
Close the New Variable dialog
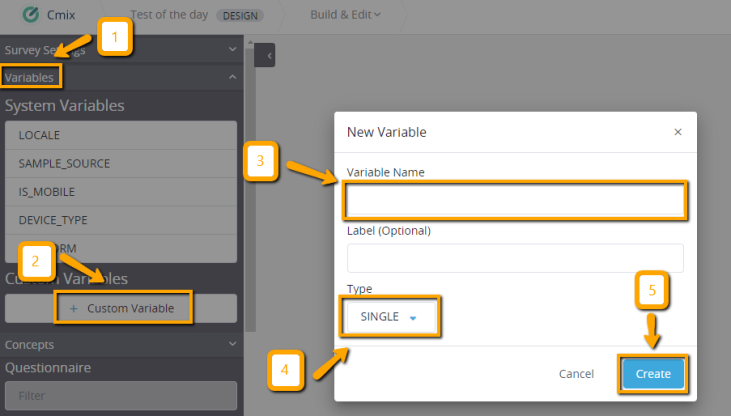(678, 132)
